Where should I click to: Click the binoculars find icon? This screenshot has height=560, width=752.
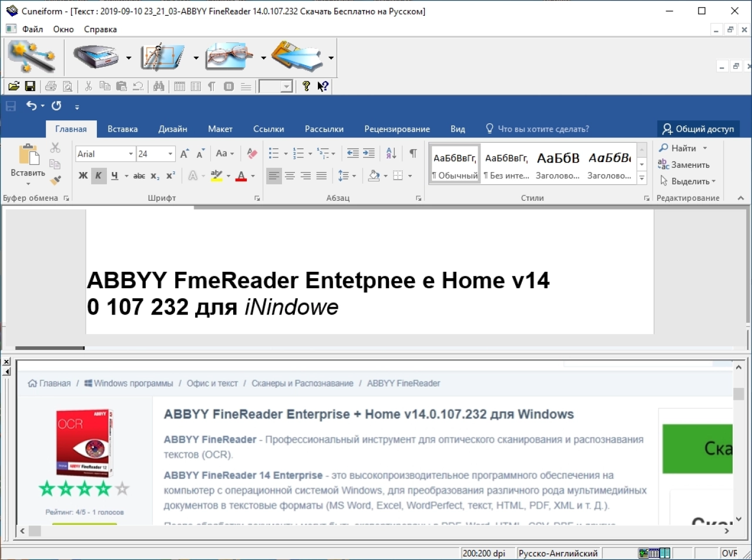click(x=159, y=86)
